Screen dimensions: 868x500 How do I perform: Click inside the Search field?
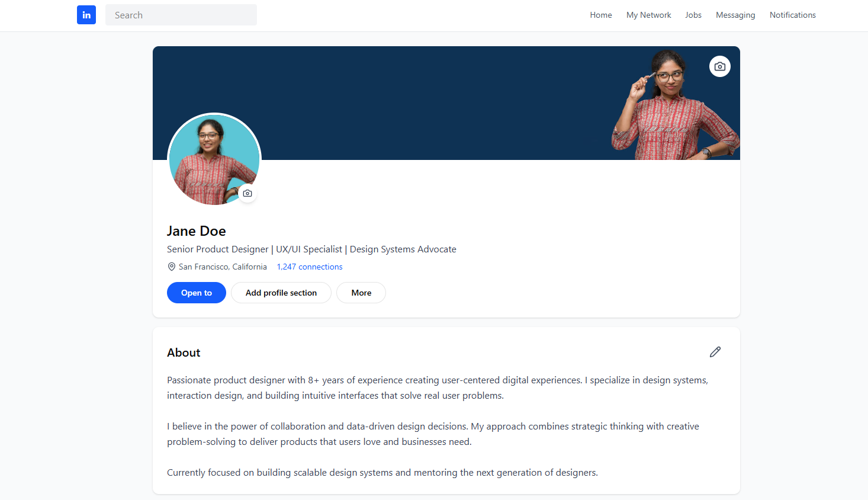tap(181, 15)
